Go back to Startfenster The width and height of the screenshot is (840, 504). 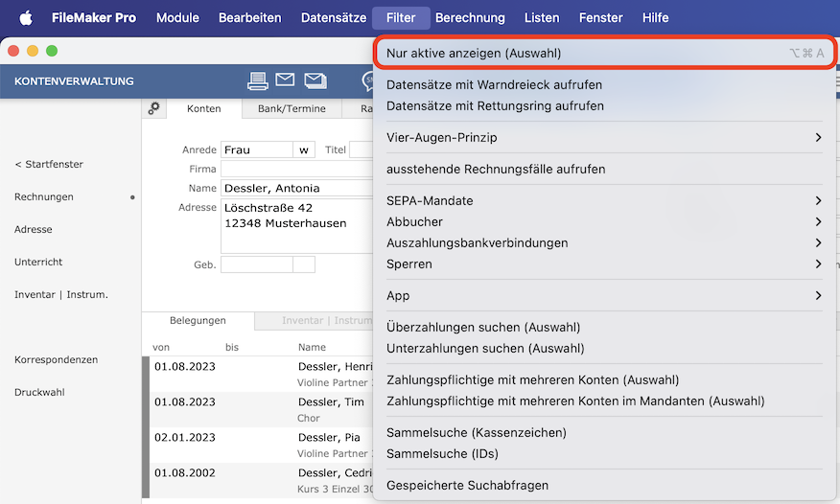[49, 164]
